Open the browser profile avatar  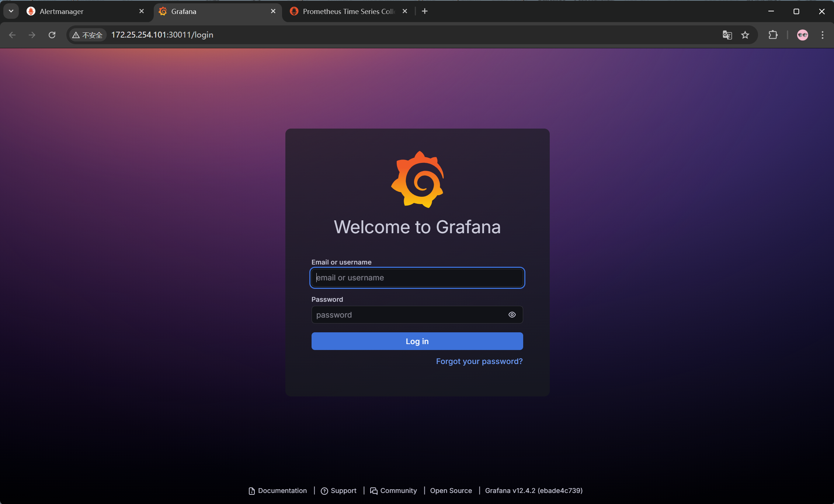pyautogui.click(x=803, y=35)
